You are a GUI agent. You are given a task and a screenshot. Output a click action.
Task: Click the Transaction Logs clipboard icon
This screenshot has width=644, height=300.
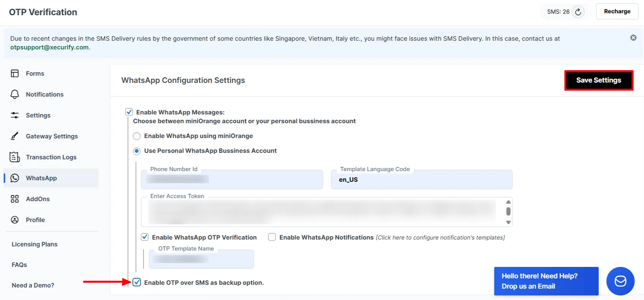coord(15,157)
